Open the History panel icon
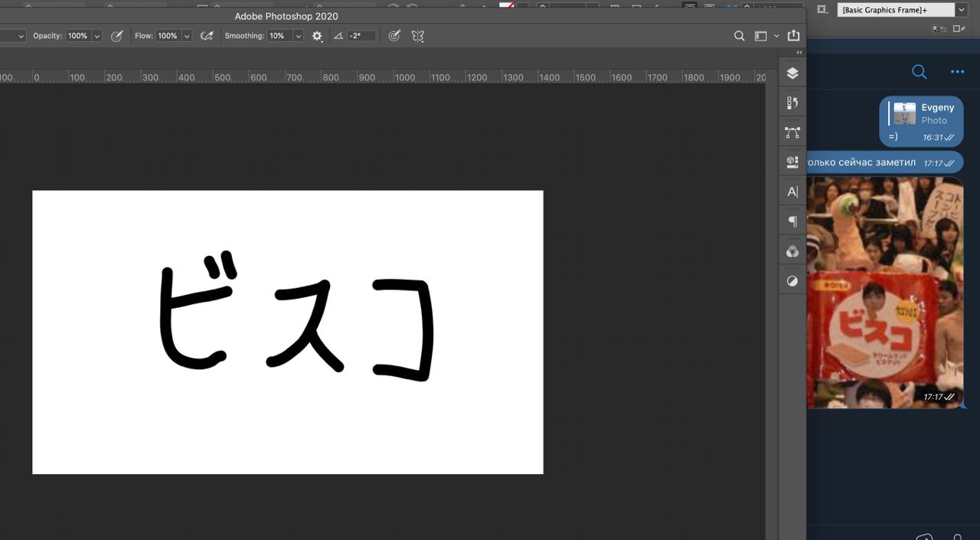The width and height of the screenshot is (980, 540). tap(792, 103)
